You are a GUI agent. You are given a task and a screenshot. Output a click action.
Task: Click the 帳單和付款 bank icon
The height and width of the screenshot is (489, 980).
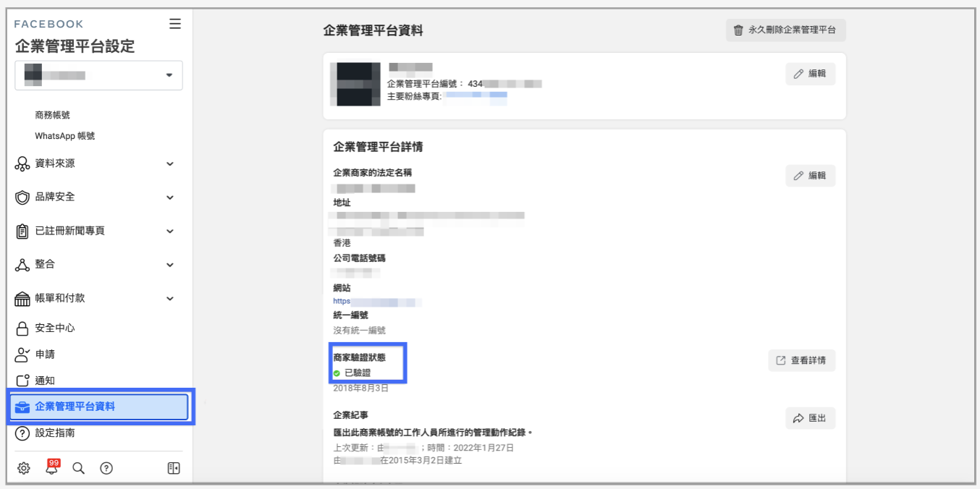(x=22, y=299)
